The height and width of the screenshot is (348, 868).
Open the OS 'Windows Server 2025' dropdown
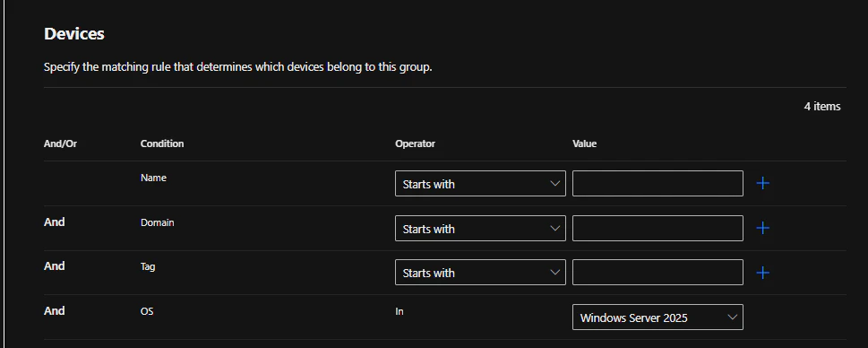coord(657,317)
